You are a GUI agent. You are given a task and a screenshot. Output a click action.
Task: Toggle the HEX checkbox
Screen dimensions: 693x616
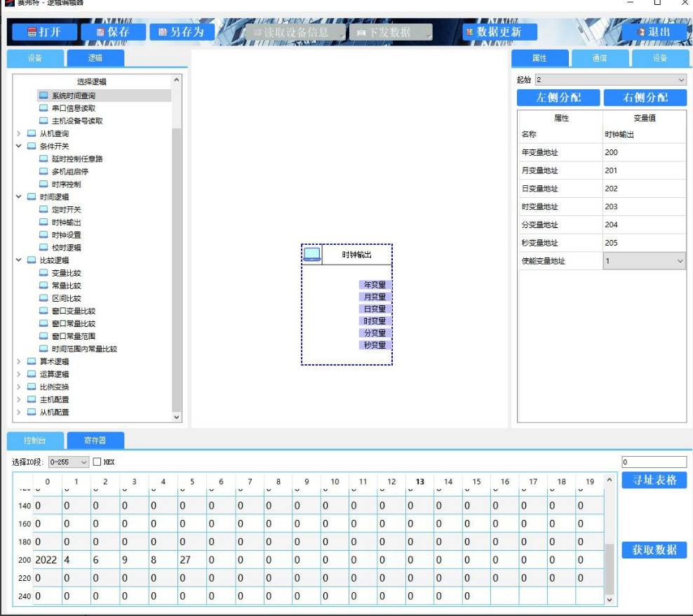[x=97, y=462]
